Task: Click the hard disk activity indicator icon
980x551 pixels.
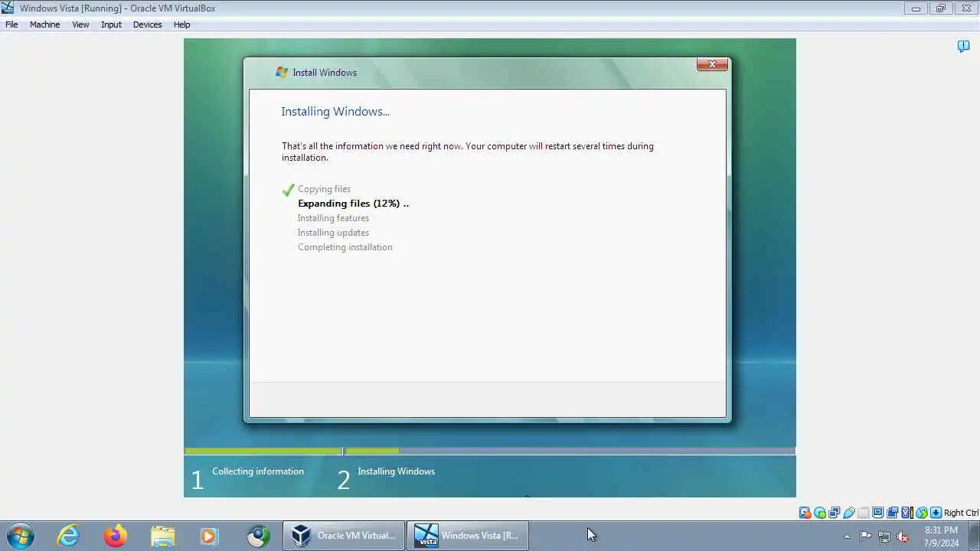Action: click(x=805, y=513)
